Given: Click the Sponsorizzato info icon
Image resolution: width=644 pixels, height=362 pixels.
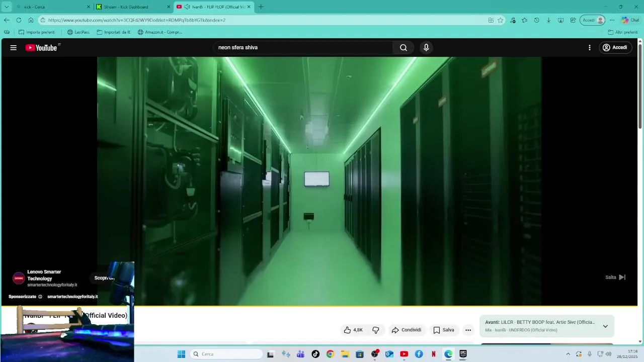Looking at the screenshot, I should point(40,297).
